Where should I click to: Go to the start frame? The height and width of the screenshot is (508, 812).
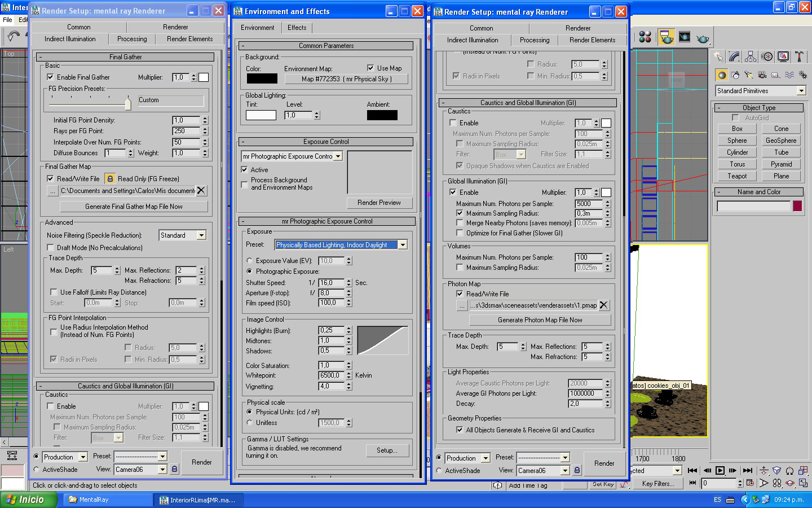point(692,470)
